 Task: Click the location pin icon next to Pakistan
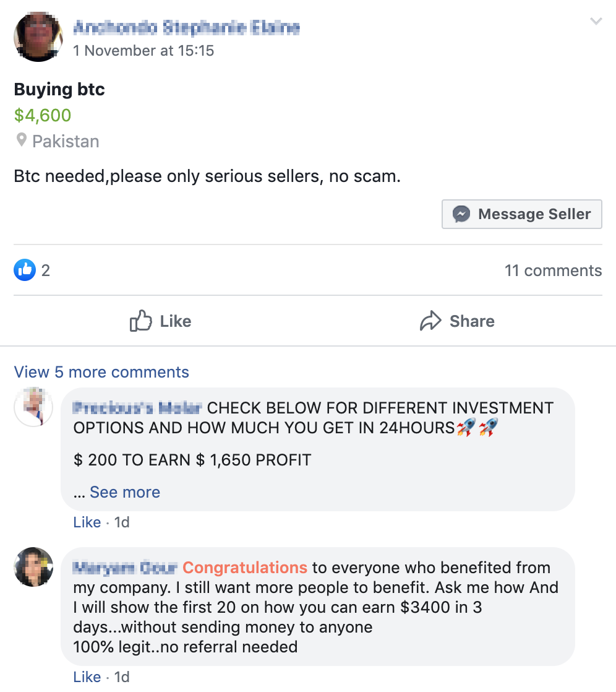point(21,141)
